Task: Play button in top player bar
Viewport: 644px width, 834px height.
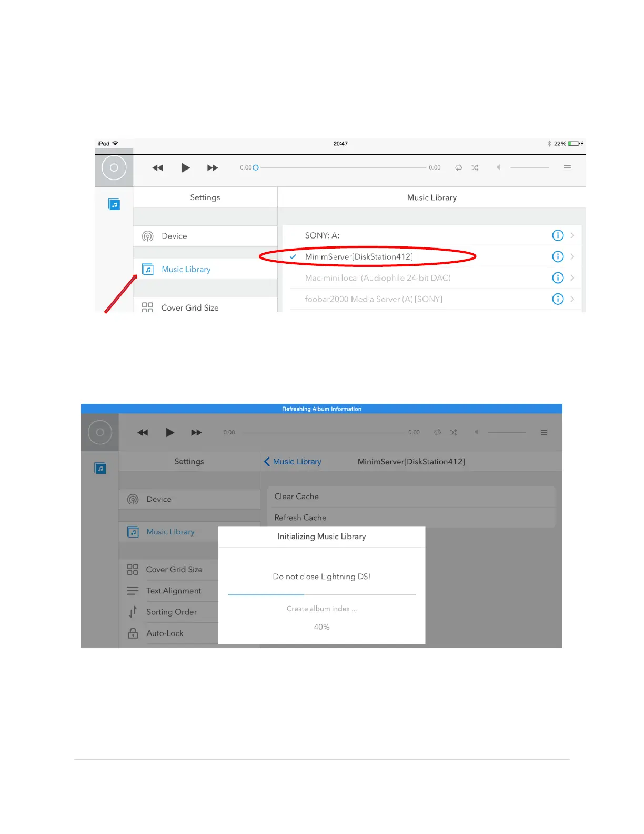Action: [185, 168]
